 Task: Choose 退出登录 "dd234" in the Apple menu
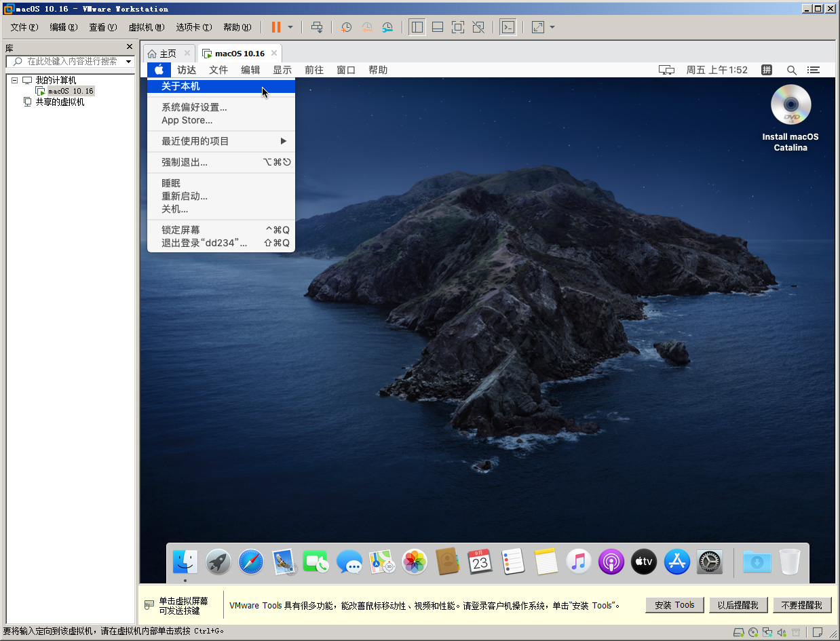221,243
